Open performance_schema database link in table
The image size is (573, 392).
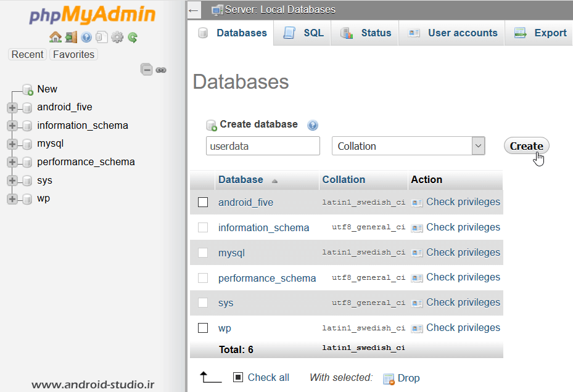coord(267,278)
